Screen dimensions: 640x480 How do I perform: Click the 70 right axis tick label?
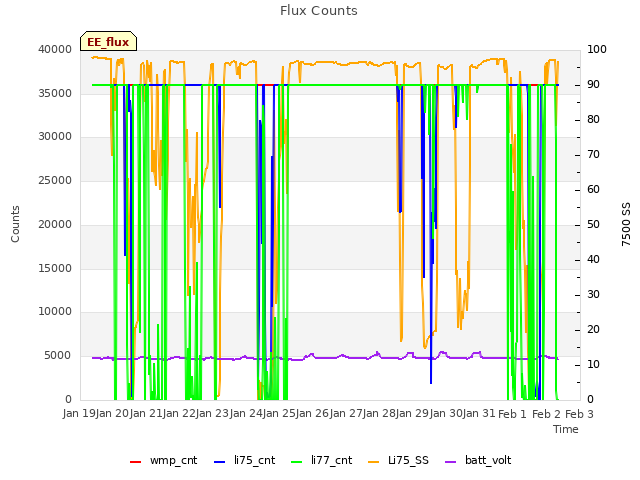pyautogui.click(x=593, y=155)
